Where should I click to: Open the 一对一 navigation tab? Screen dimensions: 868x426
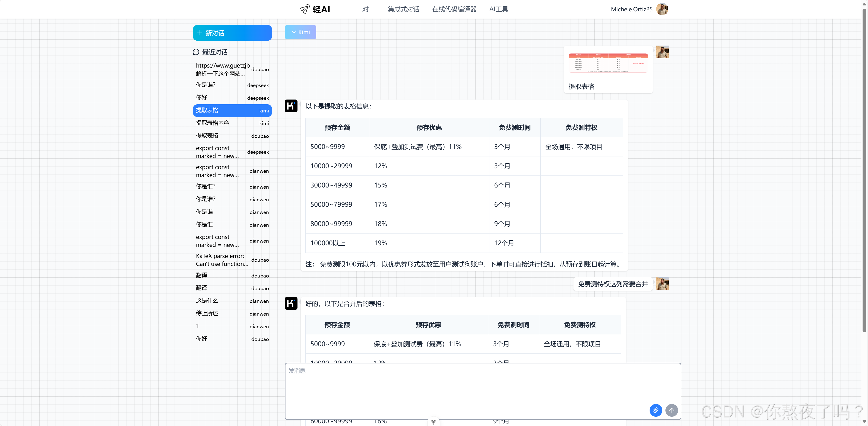coord(365,9)
